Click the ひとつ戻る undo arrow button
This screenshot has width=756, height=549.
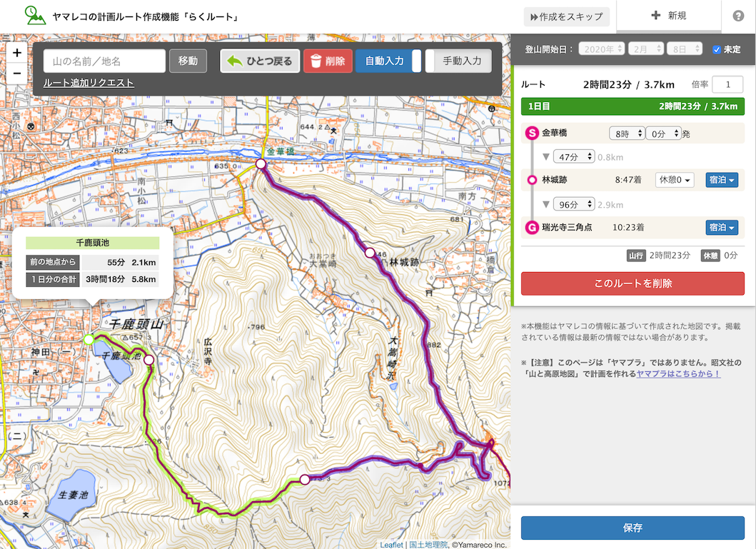click(260, 61)
